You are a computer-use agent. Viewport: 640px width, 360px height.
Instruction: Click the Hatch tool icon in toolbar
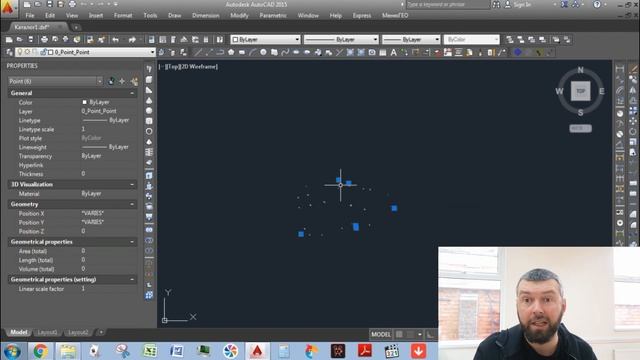350,52
